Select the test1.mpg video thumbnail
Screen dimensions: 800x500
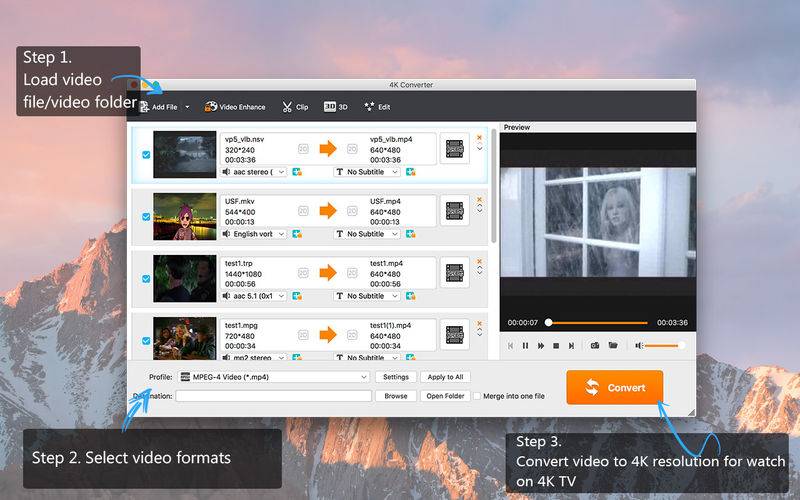tap(185, 339)
